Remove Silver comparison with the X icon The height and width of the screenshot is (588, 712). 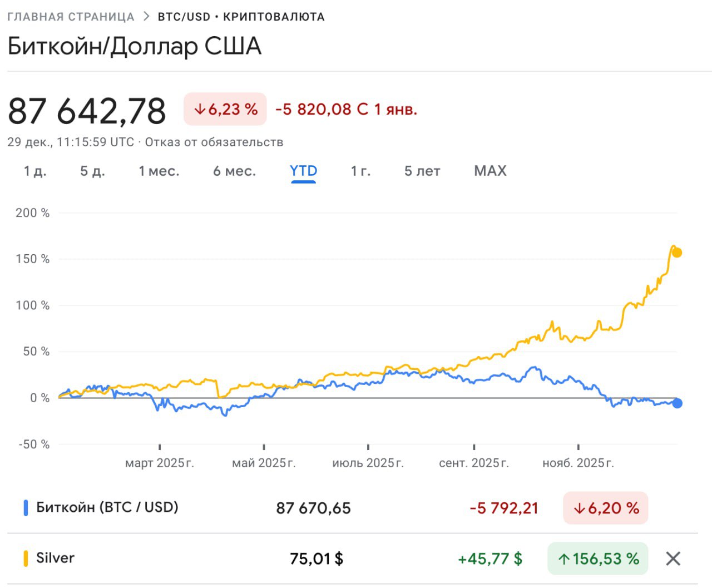pyautogui.click(x=673, y=559)
